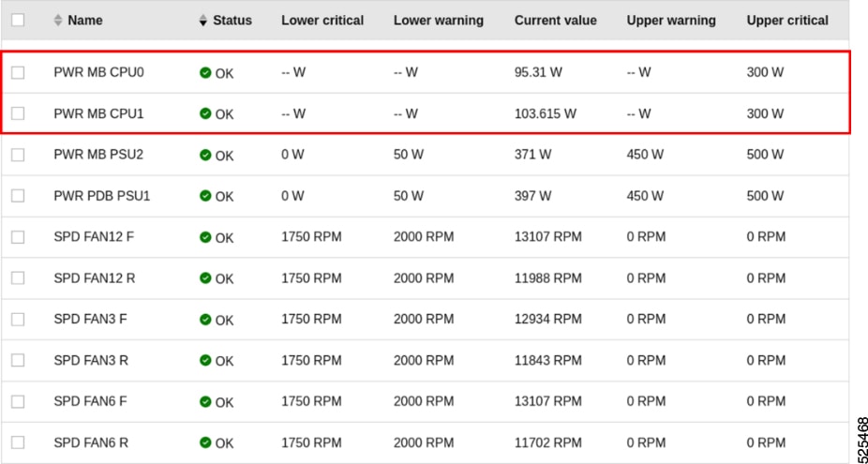
Task: Select the SPD FAN6 F sensor name
Action: 90,401
